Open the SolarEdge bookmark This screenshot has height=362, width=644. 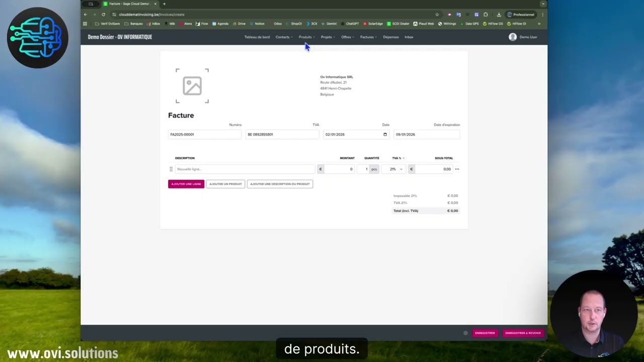373,24
